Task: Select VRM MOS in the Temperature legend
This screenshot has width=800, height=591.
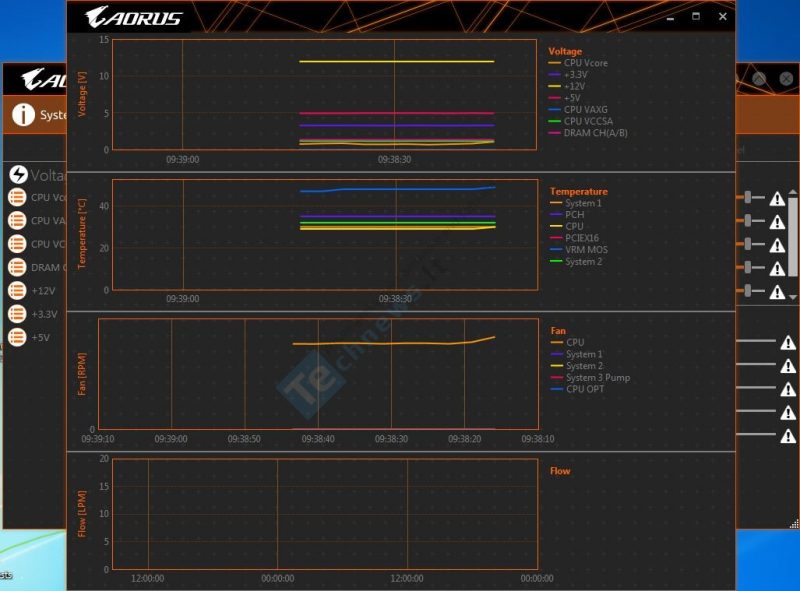Action: pyautogui.click(x=586, y=250)
